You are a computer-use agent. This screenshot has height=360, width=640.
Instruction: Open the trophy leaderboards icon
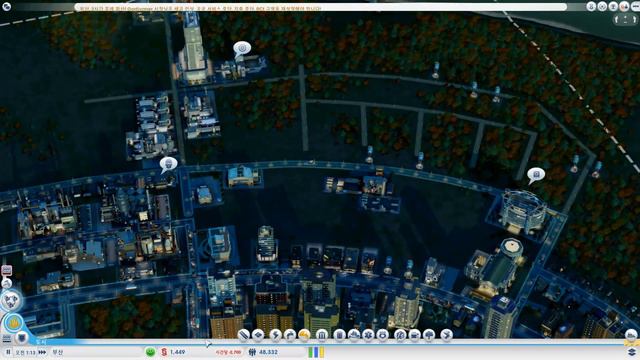click(613, 6)
